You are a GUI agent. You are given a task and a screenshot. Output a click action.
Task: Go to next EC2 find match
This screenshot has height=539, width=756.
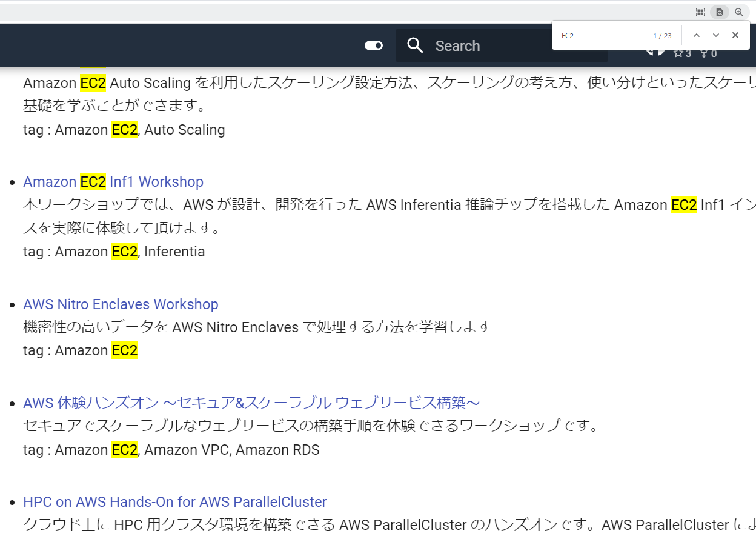coord(716,35)
